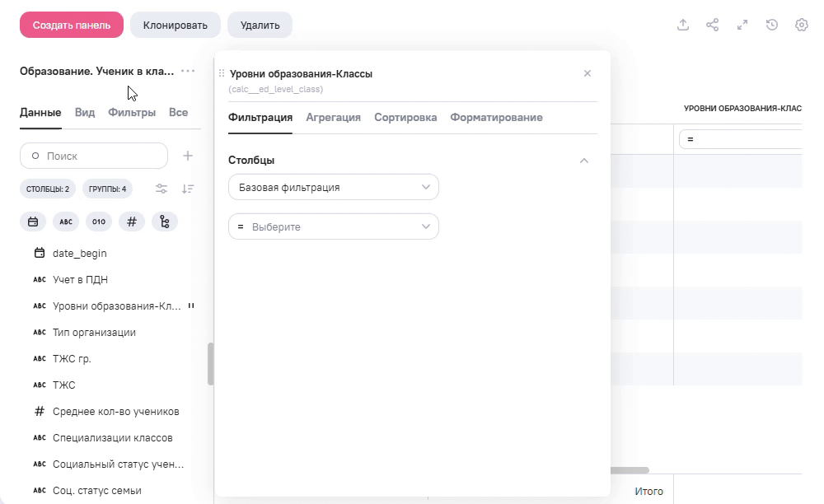Toggle the date type filter chip
The image size is (824, 504).
(x=33, y=222)
